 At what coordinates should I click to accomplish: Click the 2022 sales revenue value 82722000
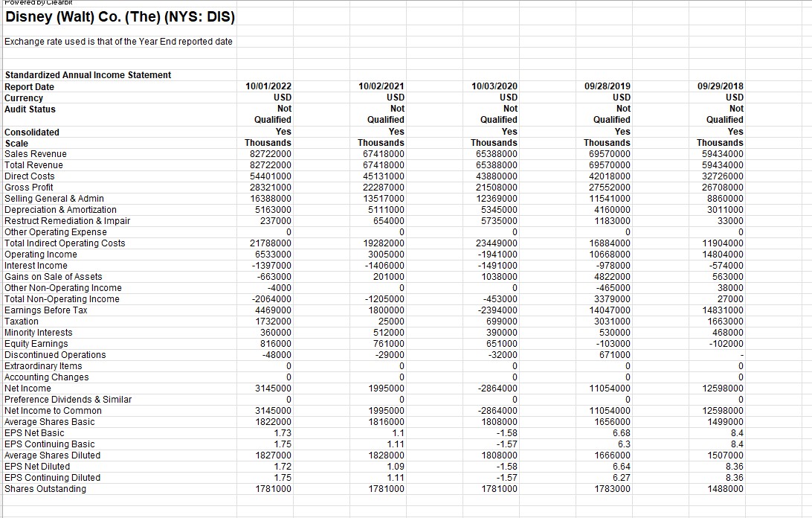coord(271,154)
